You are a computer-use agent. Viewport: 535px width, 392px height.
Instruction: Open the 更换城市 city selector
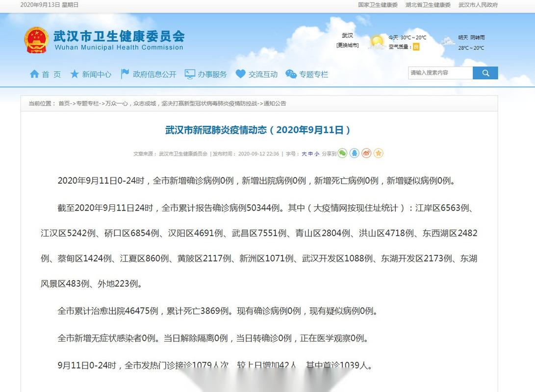pyautogui.click(x=349, y=44)
